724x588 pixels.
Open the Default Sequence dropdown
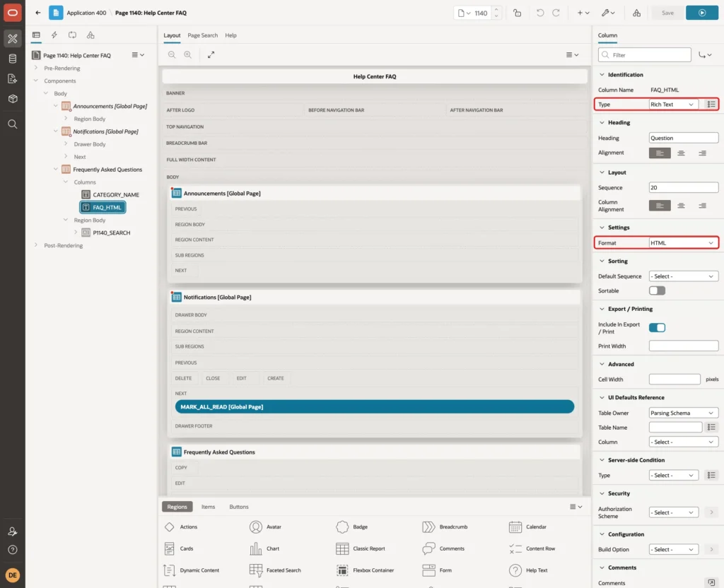(x=683, y=276)
